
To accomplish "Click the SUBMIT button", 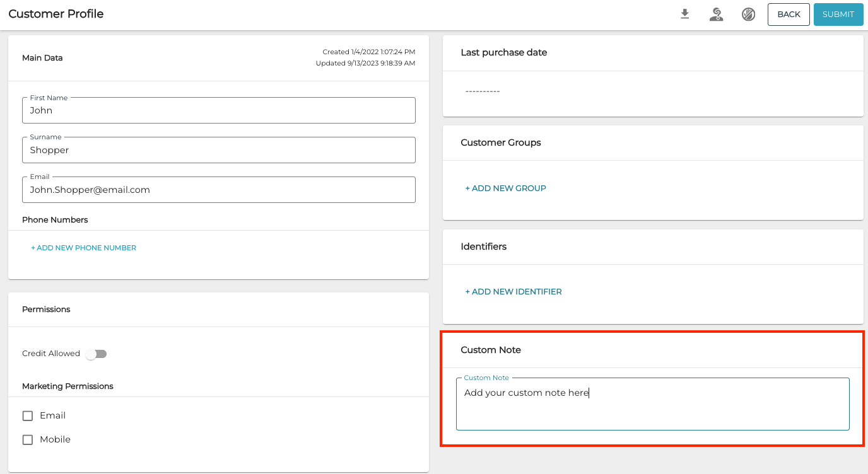I will tap(838, 14).
